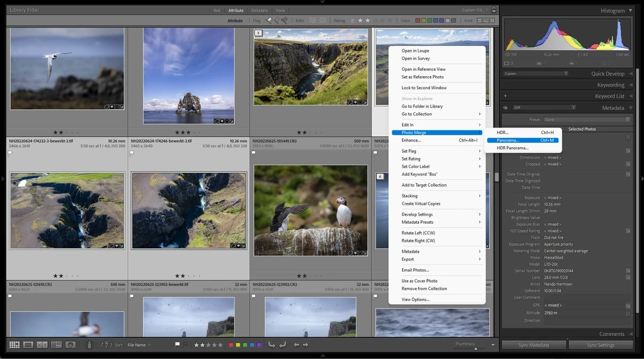644x359 pixels.
Task: Expand the Keyword List panel
Action: [630, 96]
